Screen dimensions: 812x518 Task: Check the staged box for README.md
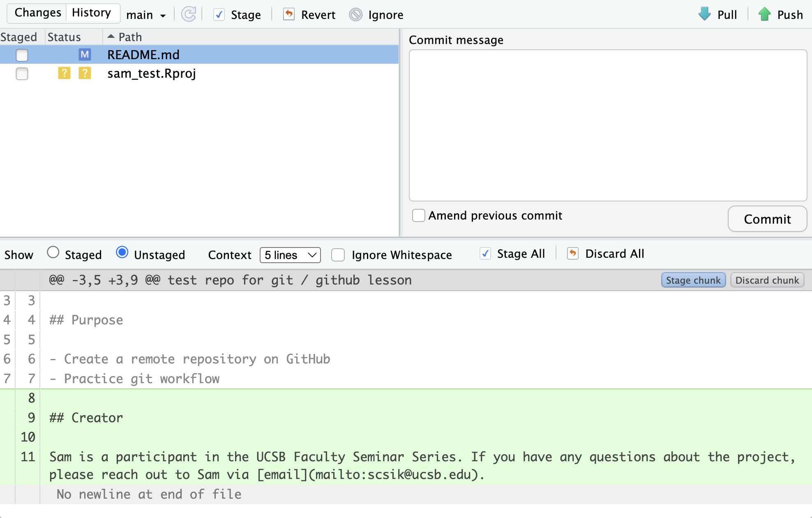click(22, 55)
